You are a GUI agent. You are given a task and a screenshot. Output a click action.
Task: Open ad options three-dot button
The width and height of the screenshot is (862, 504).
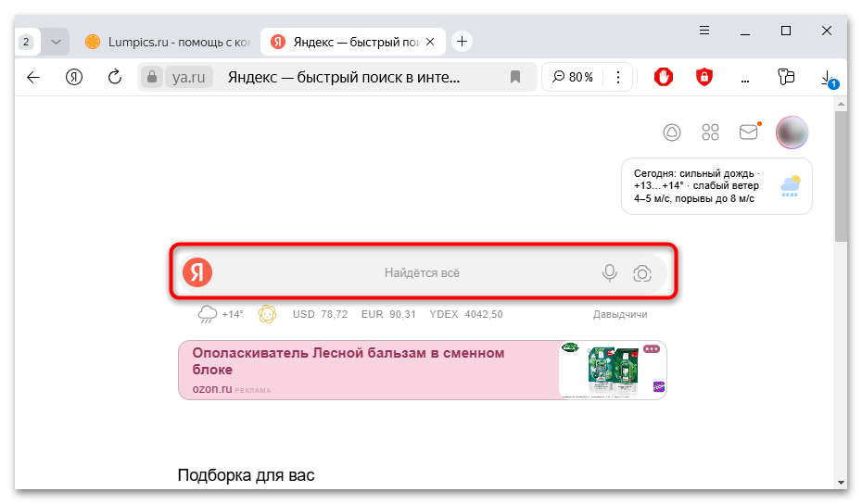(x=652, y=349)
